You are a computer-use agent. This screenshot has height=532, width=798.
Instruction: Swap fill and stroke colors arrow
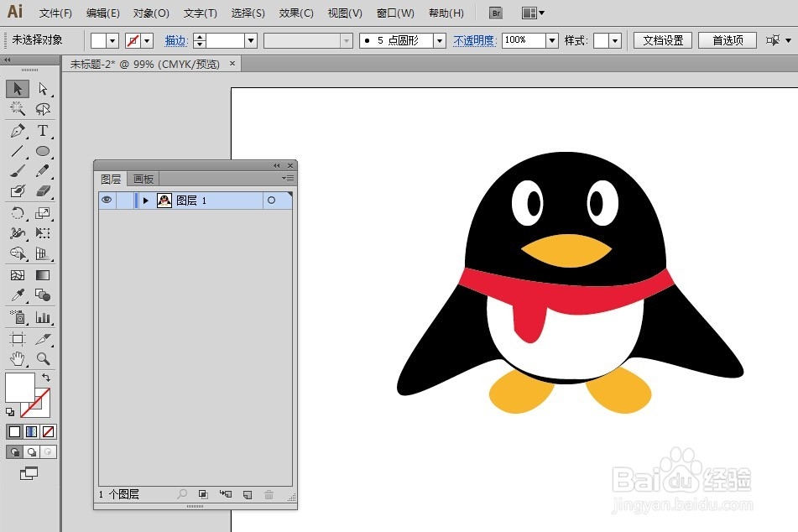46,378
